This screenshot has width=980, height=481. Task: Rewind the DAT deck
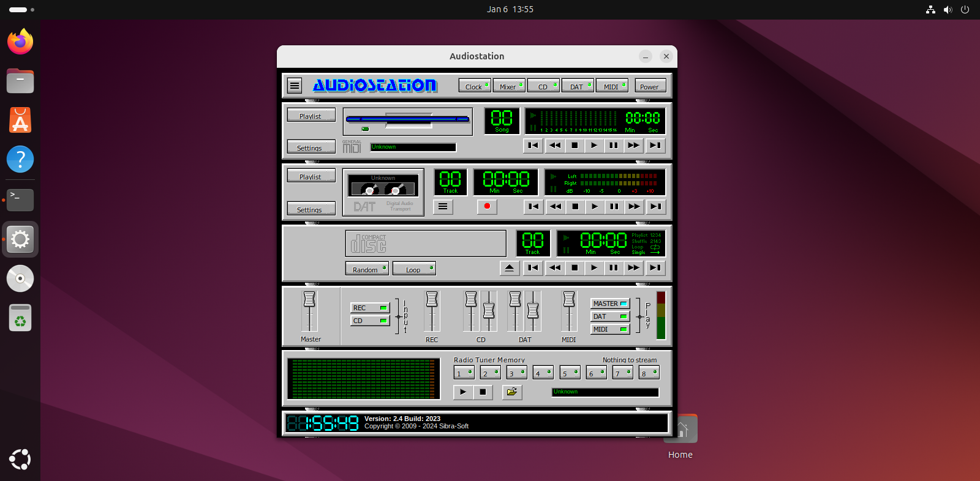click(x=555, y=207)
